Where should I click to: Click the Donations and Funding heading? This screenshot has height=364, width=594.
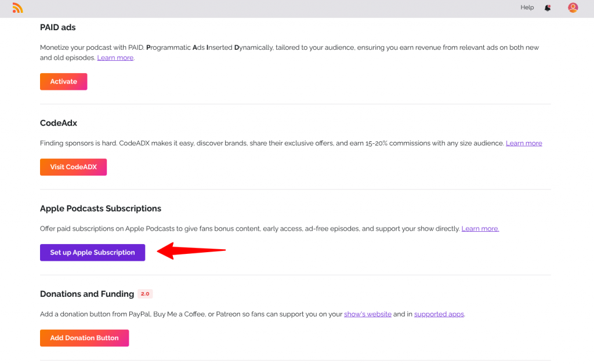tap(87, 294)
